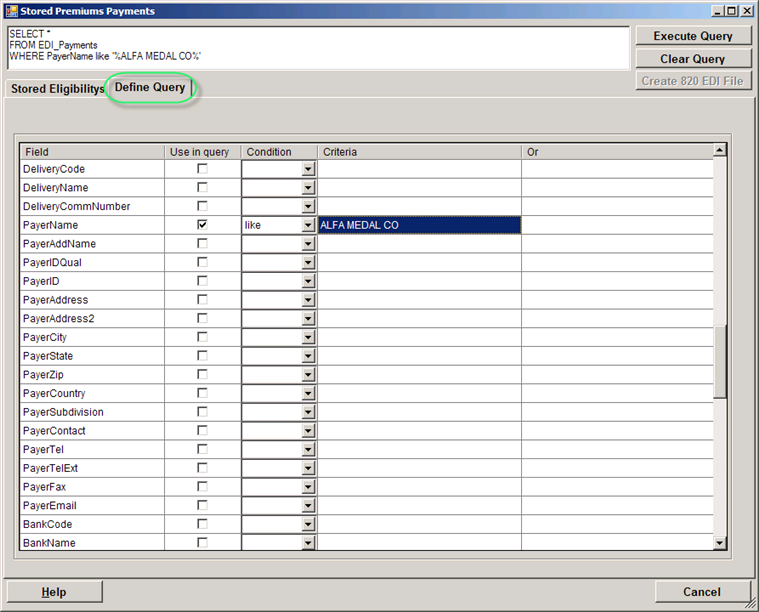Tick the DeliveryCode use in query checkbox
This screenshot has height=612, width=759.
click(x=203, y=169)
